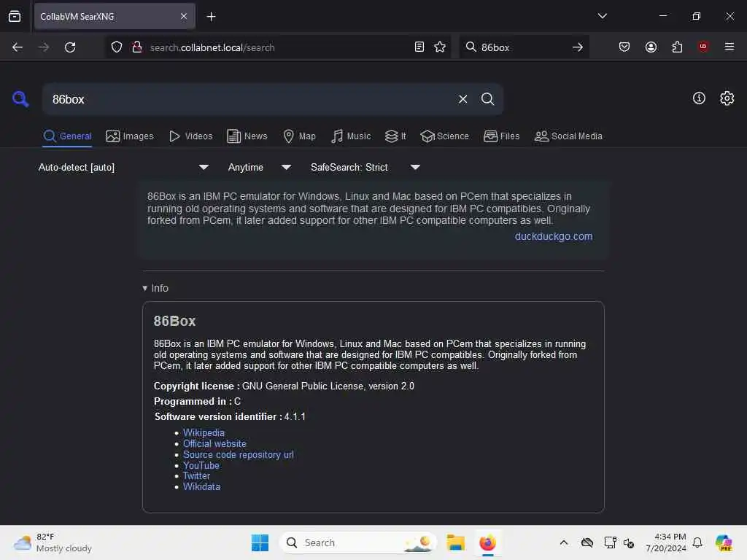This screenshot has width=747, height=560.
Task: Open the notifications bell
Action: 697,542
